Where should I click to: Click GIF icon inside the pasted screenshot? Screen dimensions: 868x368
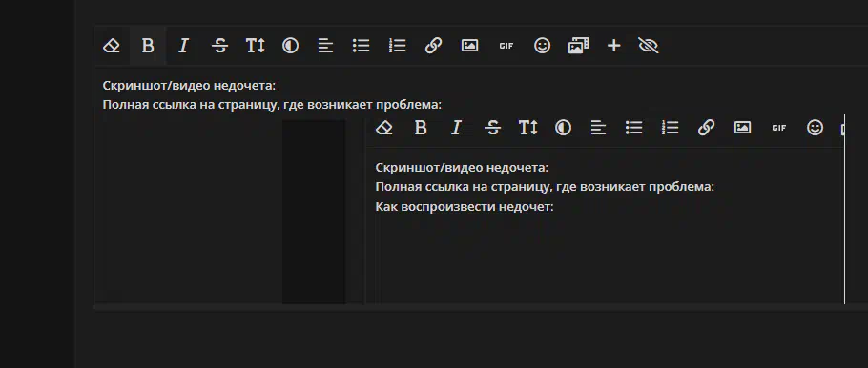coord(779,128)
